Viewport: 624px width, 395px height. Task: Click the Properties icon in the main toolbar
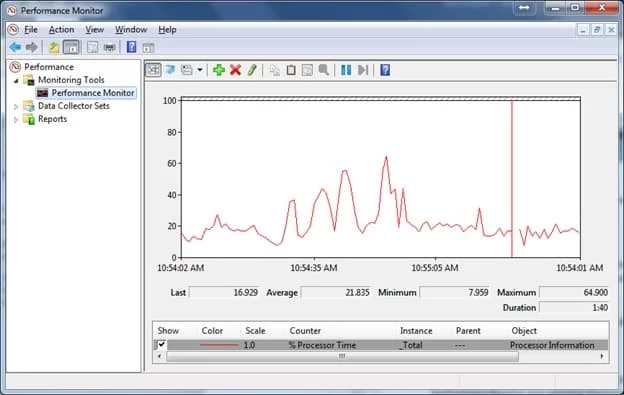click(x=93, y=48)
